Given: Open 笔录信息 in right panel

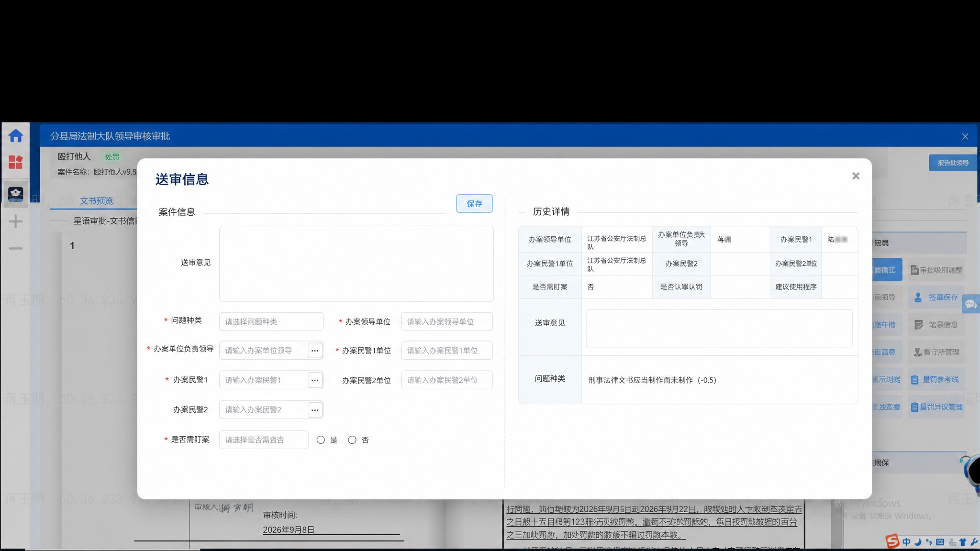Looking at the screenshot, I should pos(936,324).
